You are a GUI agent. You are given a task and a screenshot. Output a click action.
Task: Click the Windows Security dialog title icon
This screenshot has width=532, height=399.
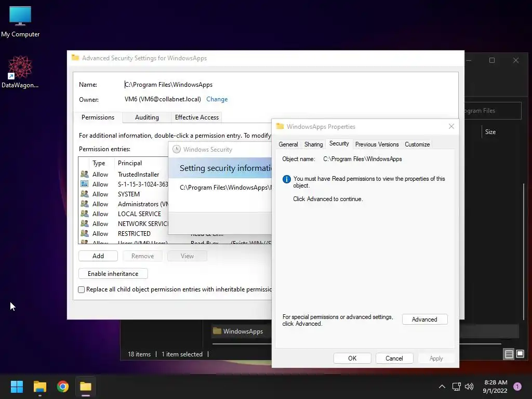pos(177,149)
